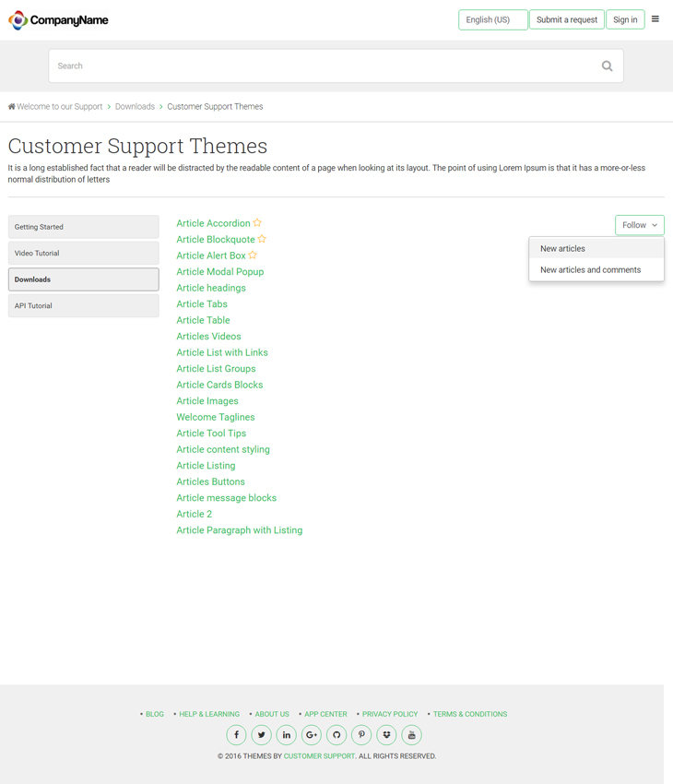Open the Article Modal Popup link
Screen dimensions: 673x784
point(219,271)
